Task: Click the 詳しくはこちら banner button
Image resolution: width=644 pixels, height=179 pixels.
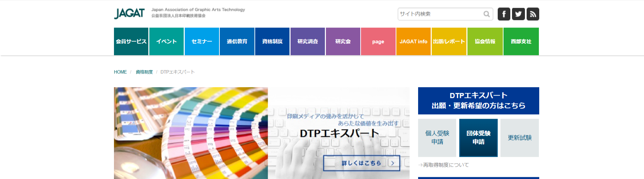Action: 362,163
